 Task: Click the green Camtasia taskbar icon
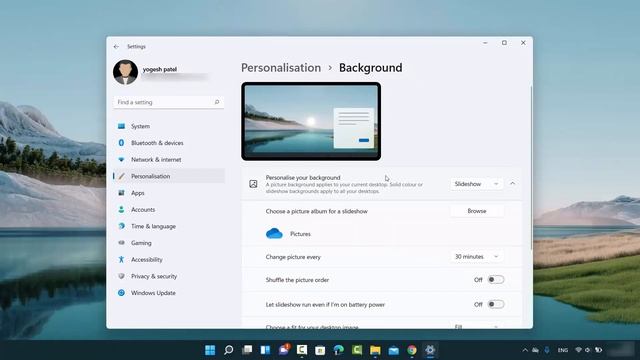pyautogui.click(x=357, y=350)
